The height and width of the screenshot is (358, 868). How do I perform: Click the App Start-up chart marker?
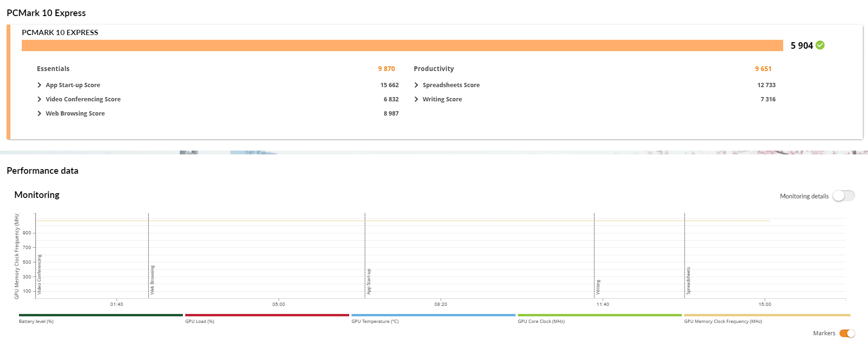click(x=369, y=282)
